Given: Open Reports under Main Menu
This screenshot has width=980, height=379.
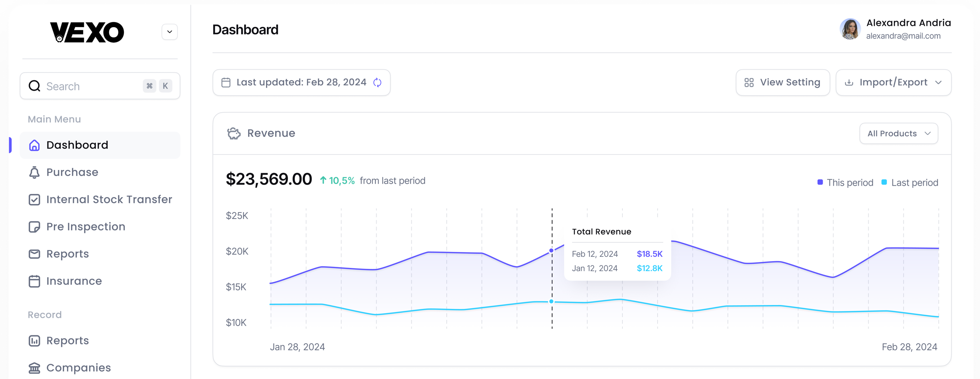Looking at the screenshot, I should click(67, 254).
